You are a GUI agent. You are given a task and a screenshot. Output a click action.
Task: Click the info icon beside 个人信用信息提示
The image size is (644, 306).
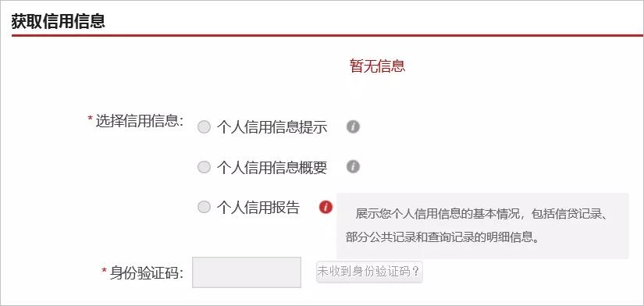point(353,126)
